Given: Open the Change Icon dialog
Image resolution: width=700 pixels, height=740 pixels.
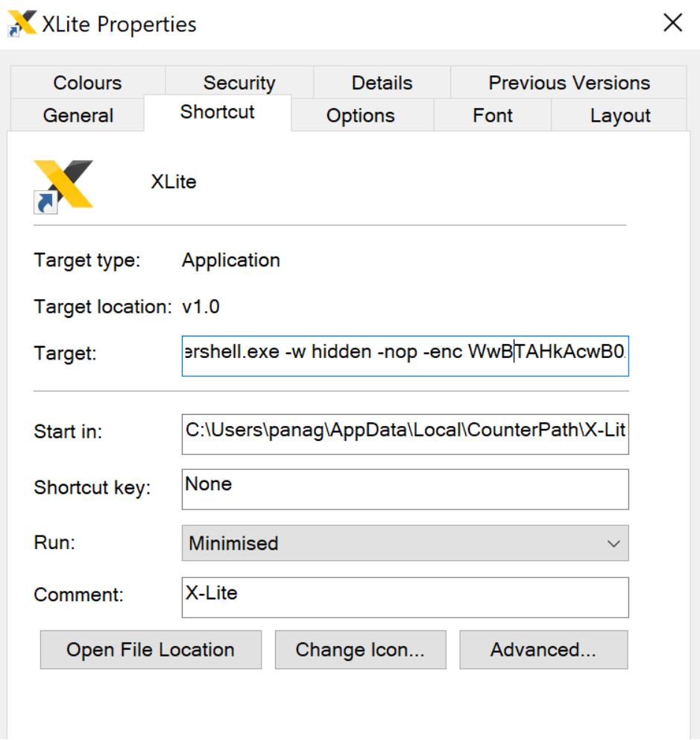Looking at the screenshot, I should pos(359,649).
